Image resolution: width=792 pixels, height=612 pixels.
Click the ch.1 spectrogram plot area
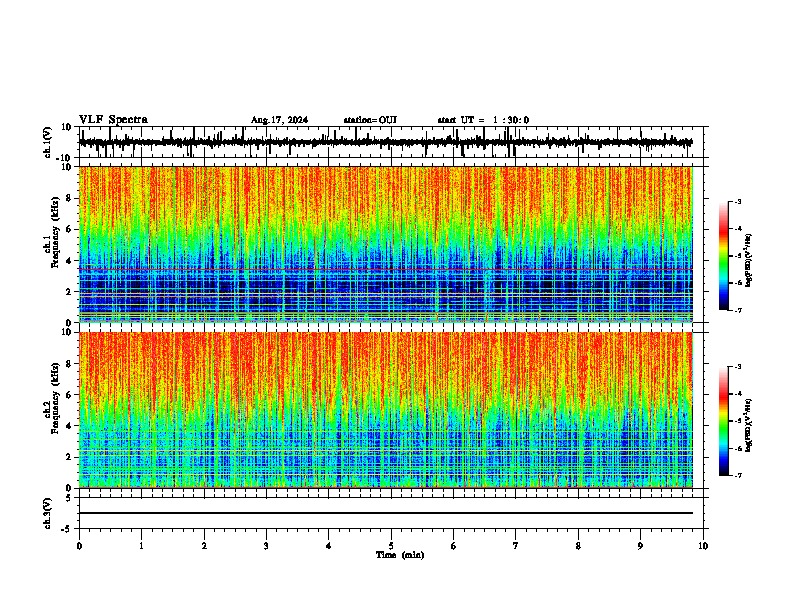386,244
